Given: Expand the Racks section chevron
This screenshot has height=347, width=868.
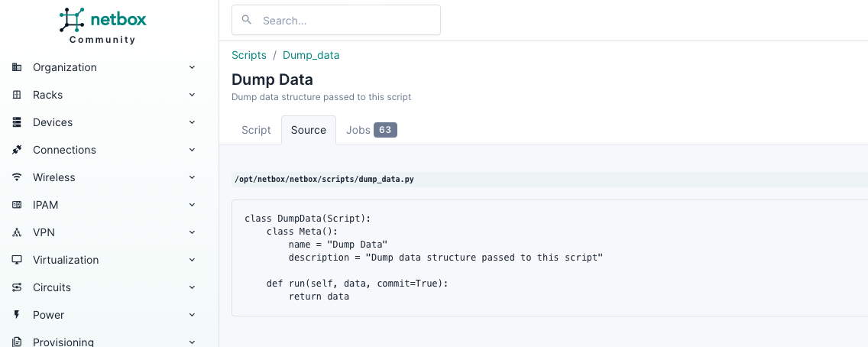Looking at the screenshot, I should tap(192, 95).
